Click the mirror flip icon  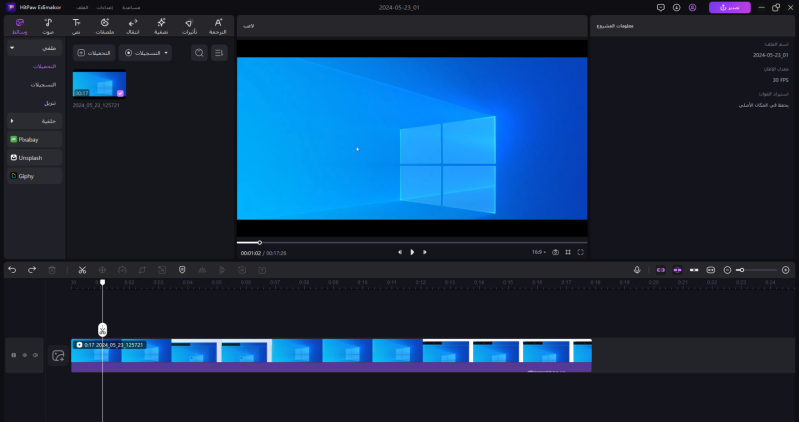point(202,270)
